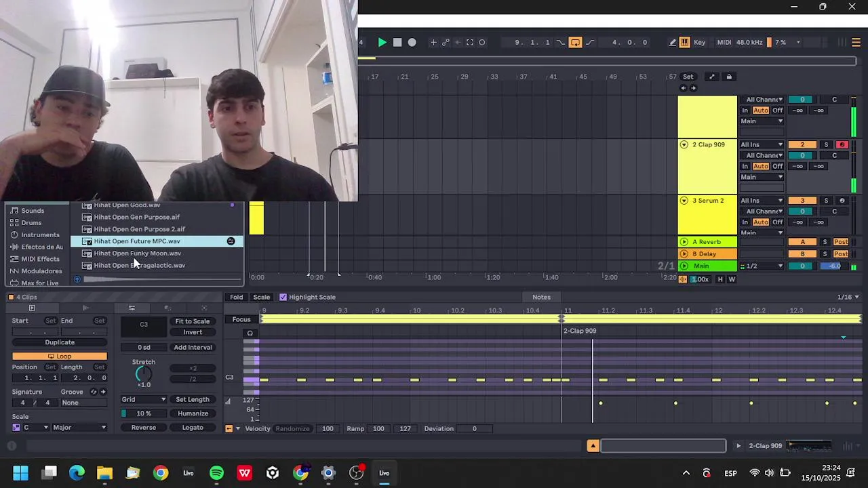The image size is (868, 488).
Task: Click the MIDI Arrangement Overdub plus icon
Action: (433, 42)
